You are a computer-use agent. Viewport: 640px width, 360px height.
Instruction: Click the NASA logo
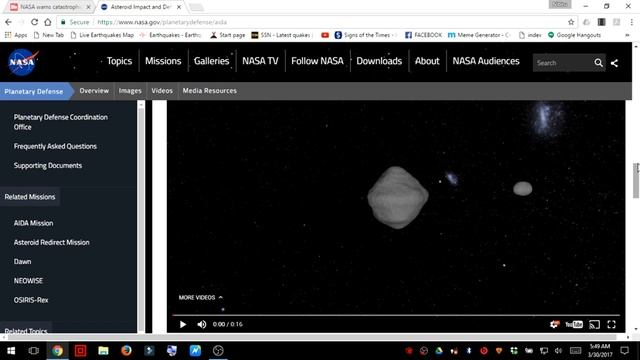23,62
